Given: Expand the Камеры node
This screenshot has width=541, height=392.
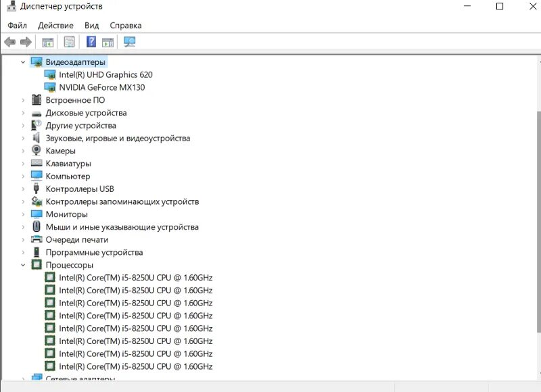Looking at the screenshot, I should 23,151.
